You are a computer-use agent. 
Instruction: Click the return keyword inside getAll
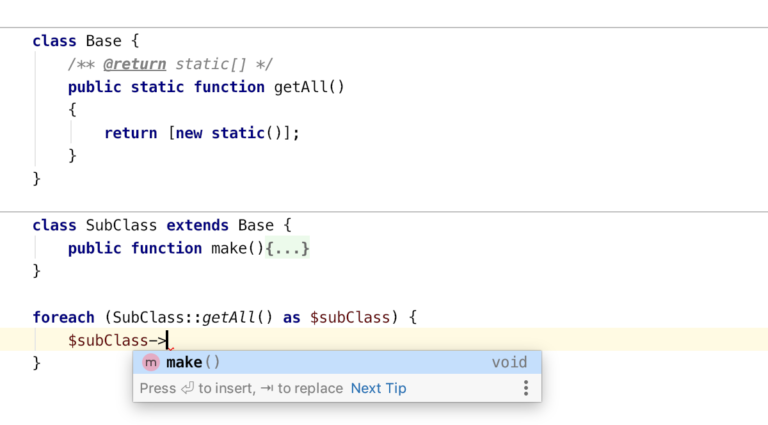click(x=130, y=133)
